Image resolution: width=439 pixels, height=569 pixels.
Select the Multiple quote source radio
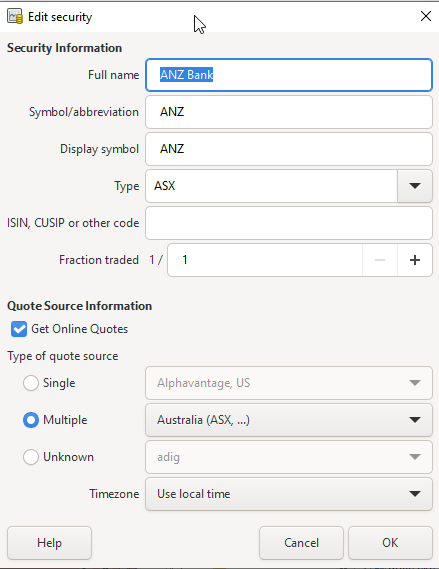tap(31, 420)
